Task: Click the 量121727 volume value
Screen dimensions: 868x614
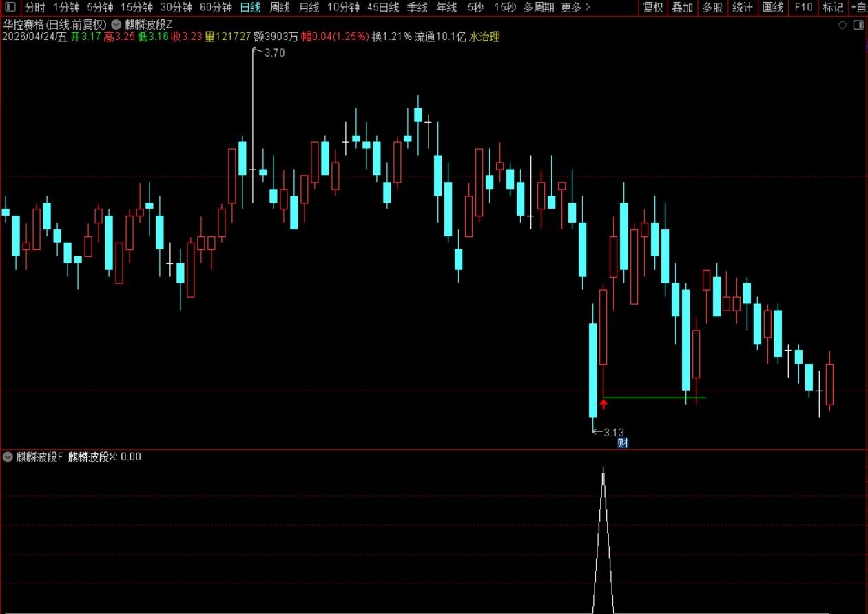Action: coord(227,37)
